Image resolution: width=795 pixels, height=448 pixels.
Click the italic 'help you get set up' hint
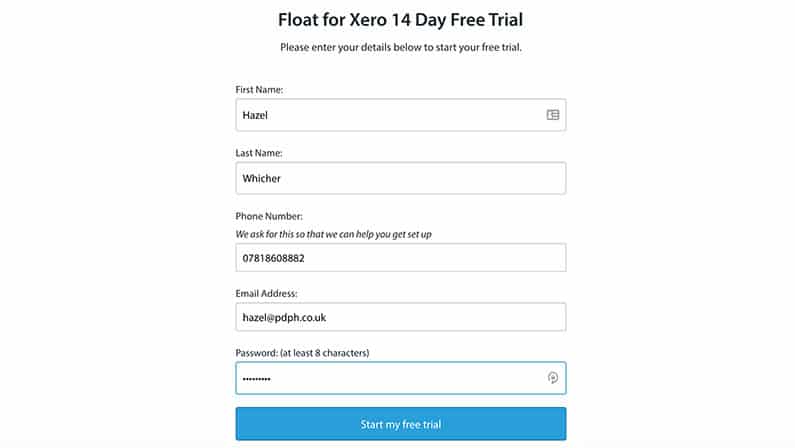[393, 234]
